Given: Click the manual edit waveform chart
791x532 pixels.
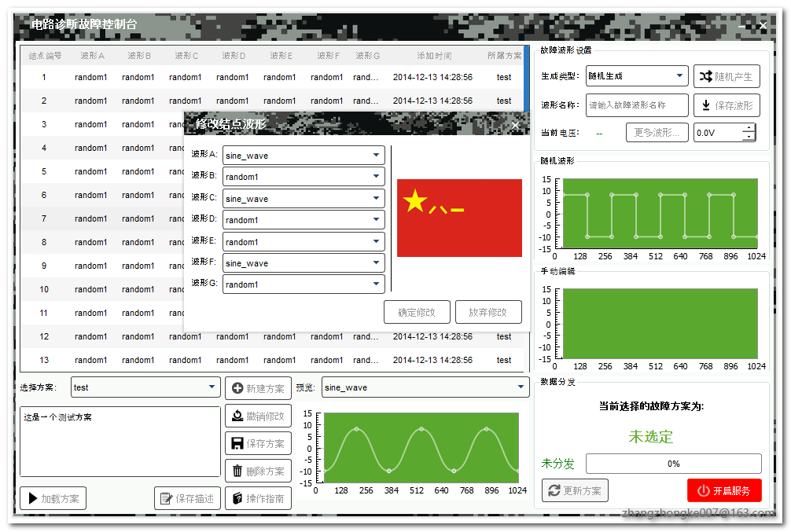Looking at the screenshot, I should pos(660,324).
